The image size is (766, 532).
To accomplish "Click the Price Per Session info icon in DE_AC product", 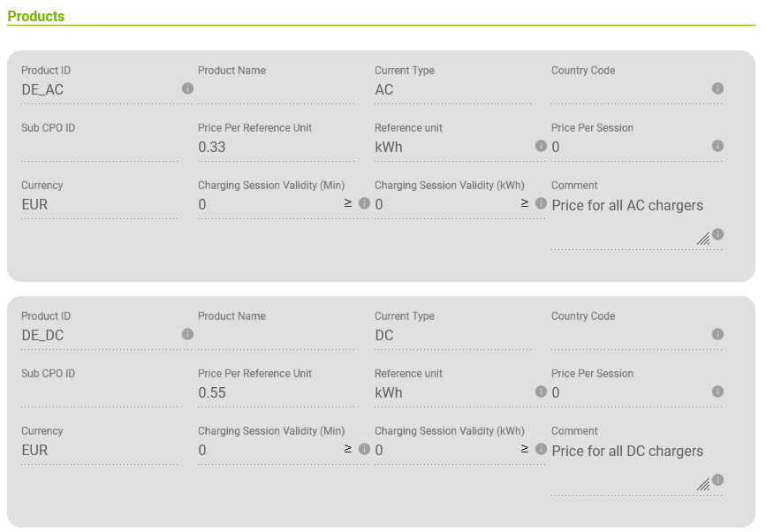I will pos(717,146).
